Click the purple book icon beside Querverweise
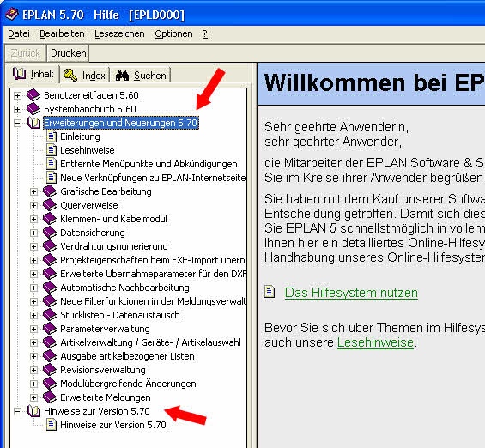The image size is (485, 448). point(50,205)
